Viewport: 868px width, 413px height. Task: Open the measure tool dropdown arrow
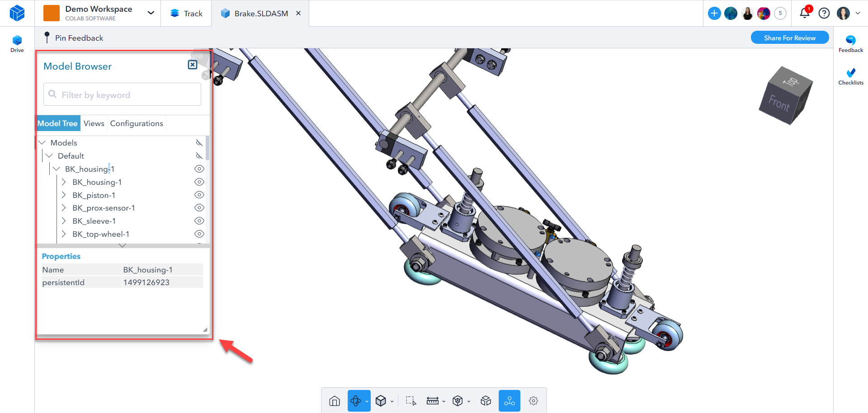click(443, 401)
